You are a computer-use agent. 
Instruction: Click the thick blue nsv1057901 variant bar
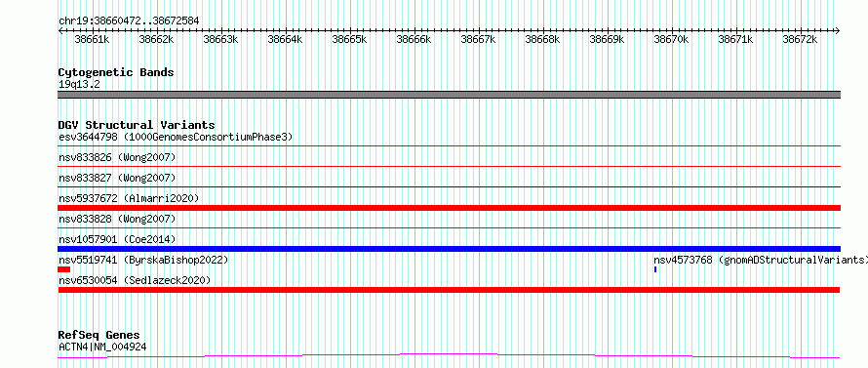(449, 249)
